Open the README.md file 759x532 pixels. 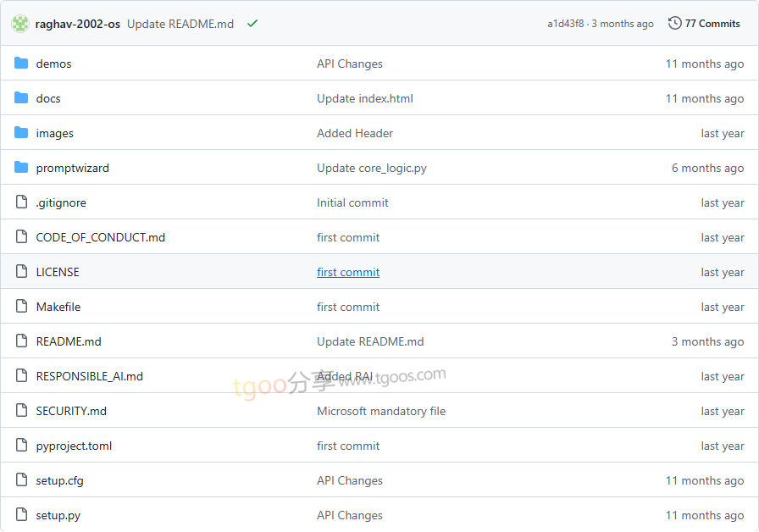pos(69,341)
